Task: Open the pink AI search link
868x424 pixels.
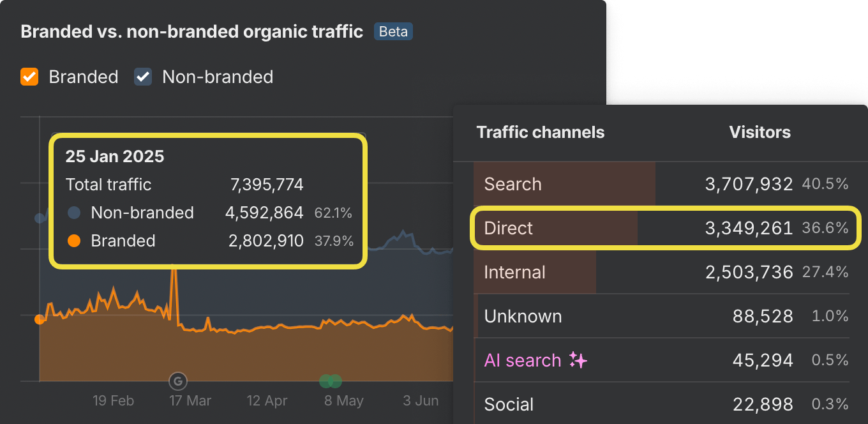Action: 523,360
